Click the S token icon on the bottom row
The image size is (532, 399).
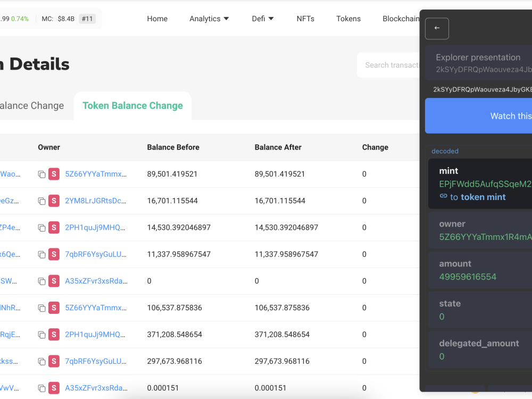54,388
